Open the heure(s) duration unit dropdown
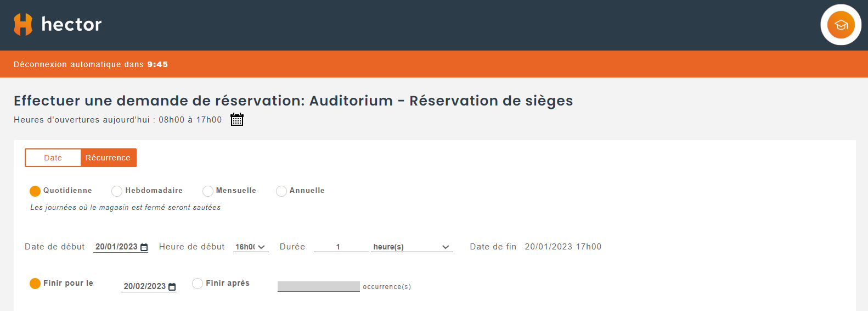This screenshot has width=868, height=311. click(x=412, y=247)
